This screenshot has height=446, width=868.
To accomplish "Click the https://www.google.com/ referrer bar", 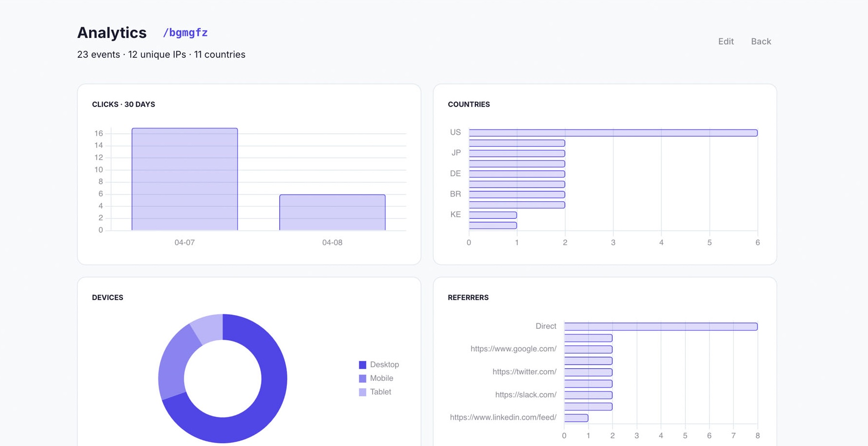I will point(588,348).
